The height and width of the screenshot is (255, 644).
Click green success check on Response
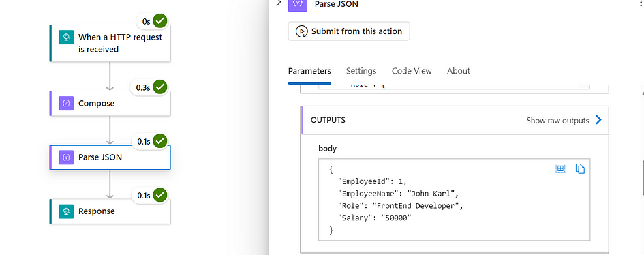(x=159, y=196)
